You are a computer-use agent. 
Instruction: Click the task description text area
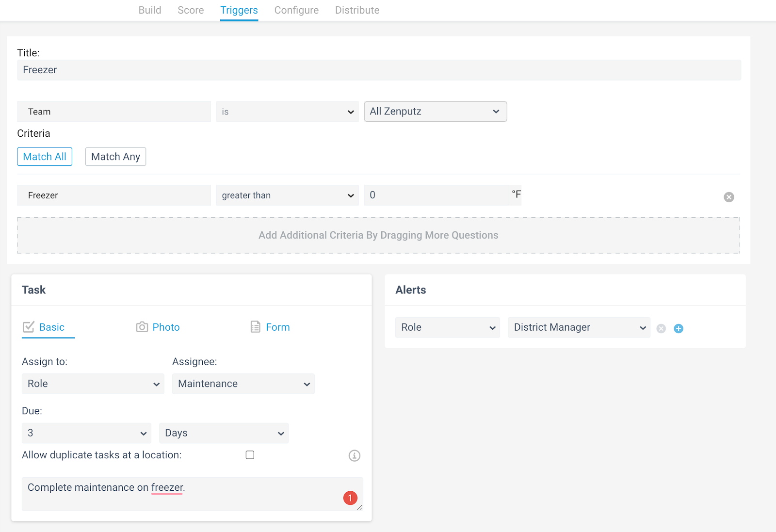(x=192, y=494)
